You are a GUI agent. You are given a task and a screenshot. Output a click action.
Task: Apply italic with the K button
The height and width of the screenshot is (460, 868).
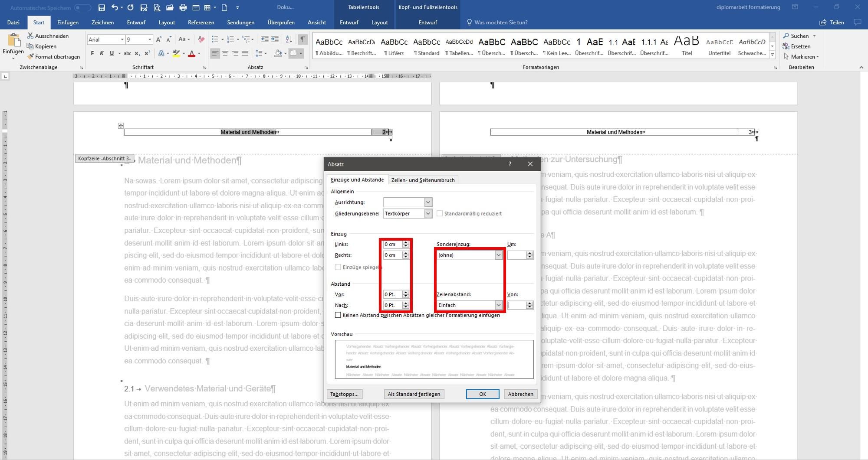click(x=102, y=53)
